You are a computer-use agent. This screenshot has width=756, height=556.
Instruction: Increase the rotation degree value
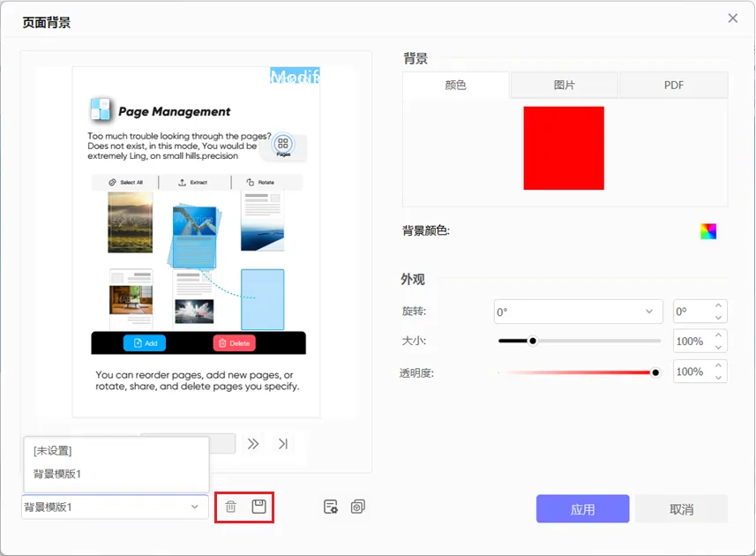coord(718,305)
